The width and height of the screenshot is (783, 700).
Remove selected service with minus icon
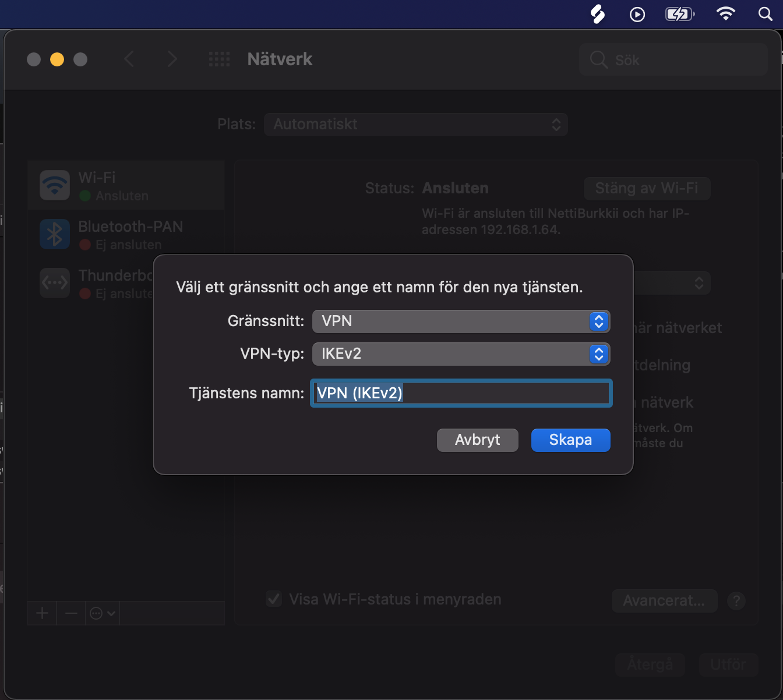pyautogui.click(x=70, y=613)
